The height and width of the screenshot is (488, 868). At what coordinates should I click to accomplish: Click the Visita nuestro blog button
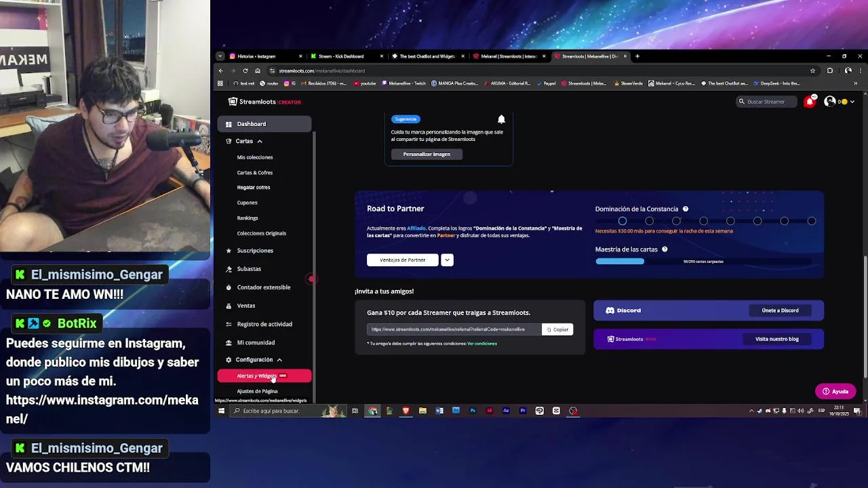pos(777,339)
